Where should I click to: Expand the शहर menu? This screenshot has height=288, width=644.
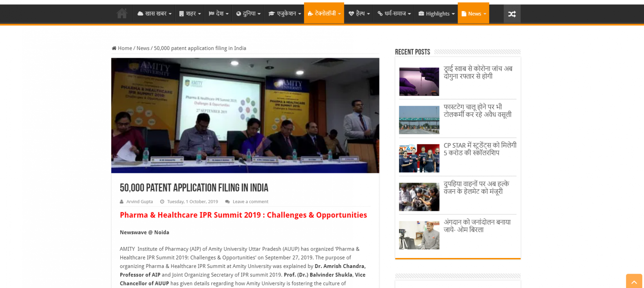(x=190, y=14)
